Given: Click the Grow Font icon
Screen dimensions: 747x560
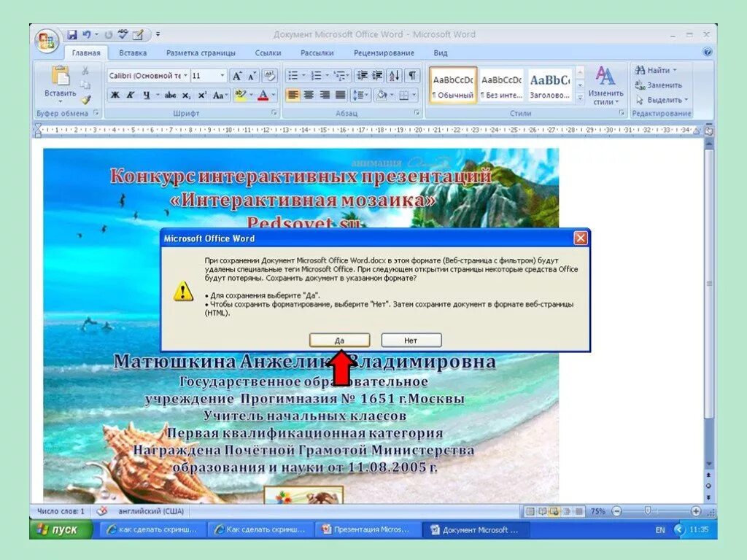Looking at the screenshot, I should click(237, 76).
